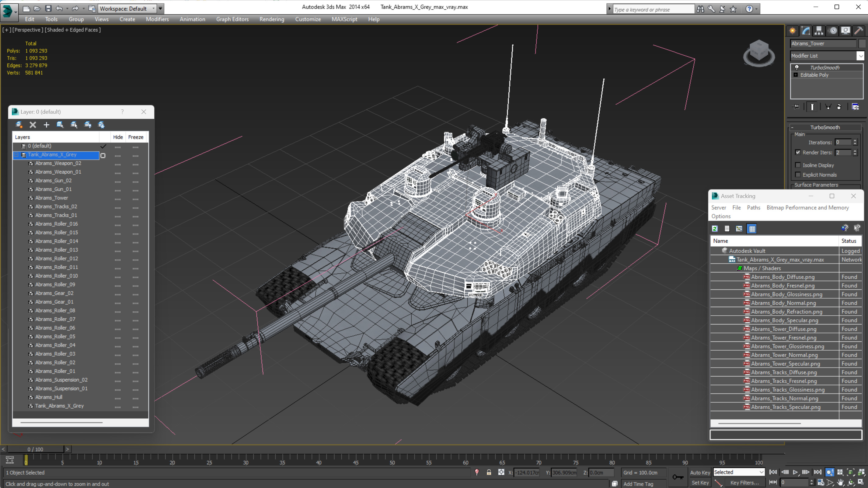Open Paths menu in Asset Tracking
The height and width of the screenshot is (488, 868).
coord(753,207)
